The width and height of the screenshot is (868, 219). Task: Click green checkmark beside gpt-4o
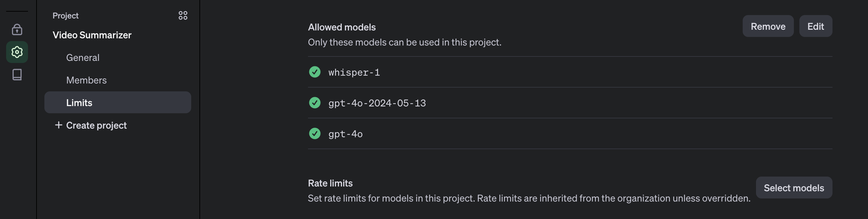tap(314, 133)
